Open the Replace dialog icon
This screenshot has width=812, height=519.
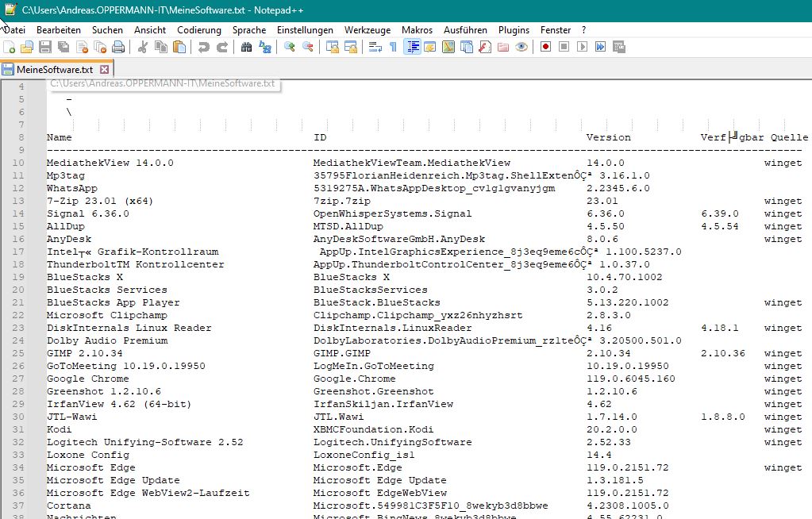[x=264, y=47]
